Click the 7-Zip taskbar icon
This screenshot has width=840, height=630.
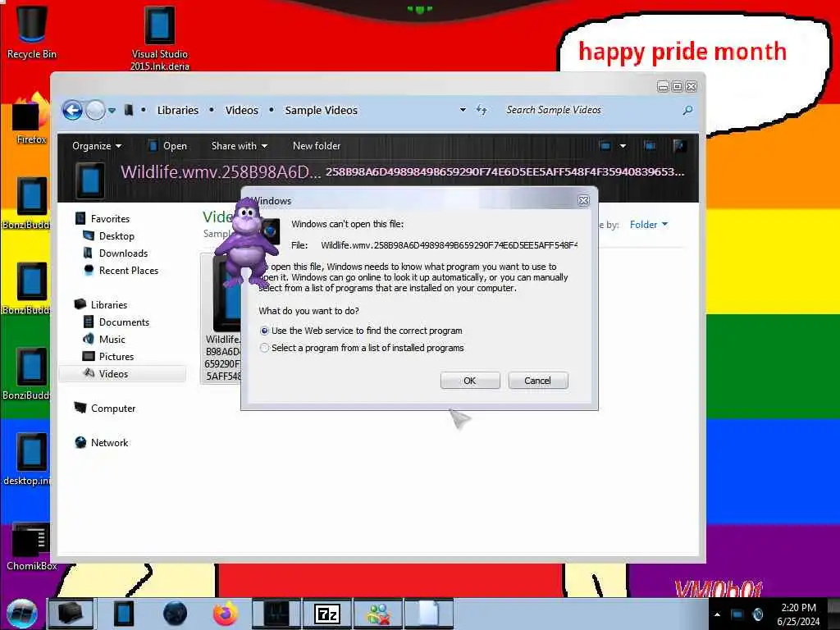coord(326,614)
